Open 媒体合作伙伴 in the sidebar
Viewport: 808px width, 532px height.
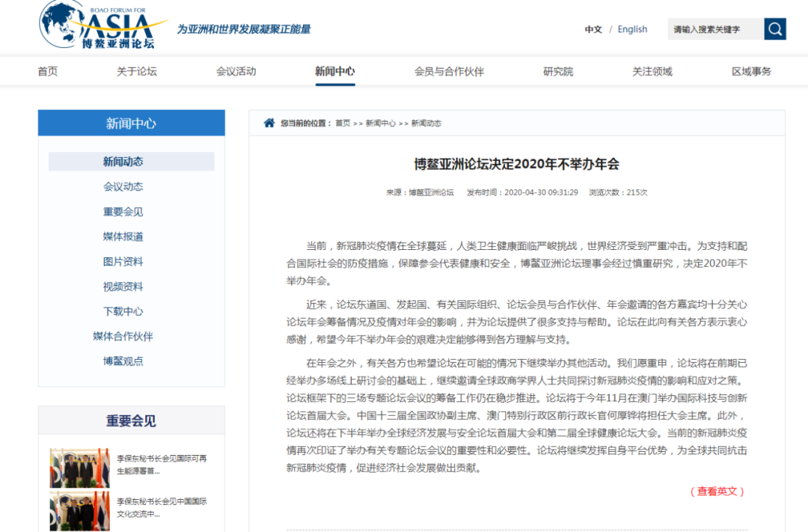pyautogui.click(x=123, y=336)
